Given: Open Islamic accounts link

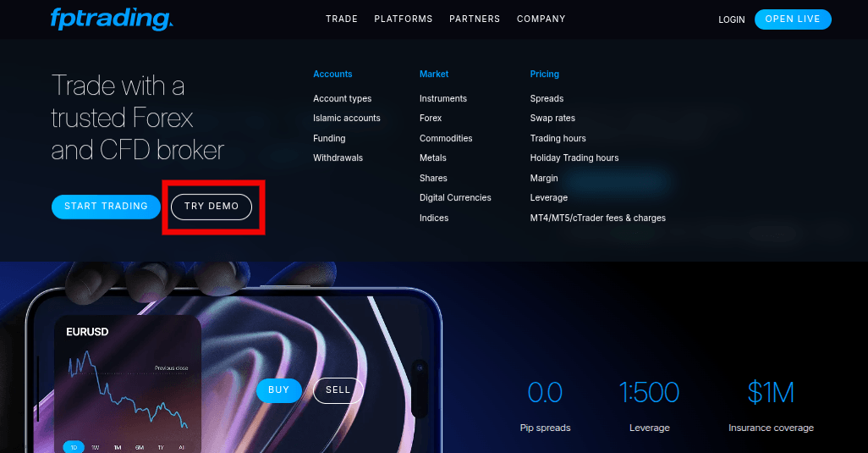Looking at the screenshot, I should (x=347, y=118).
